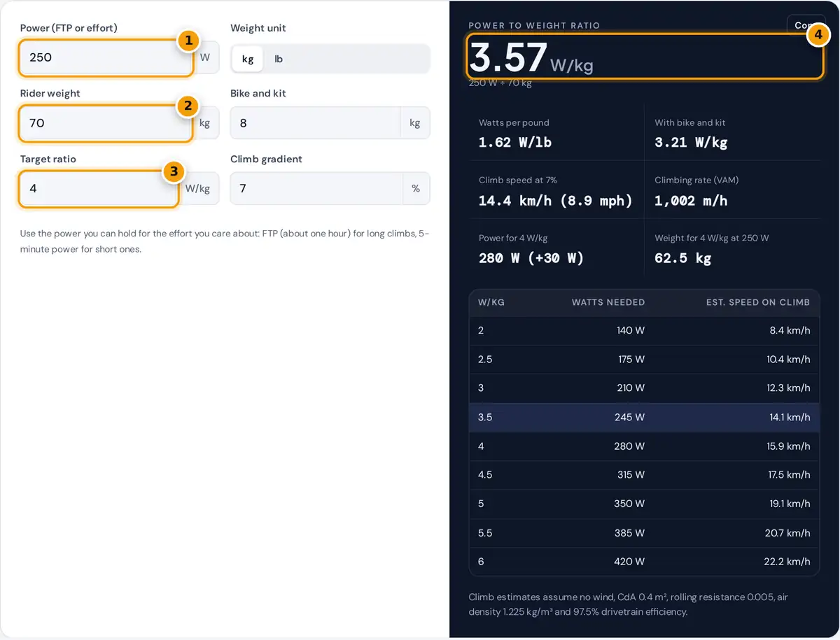Click the 1,002 m/h VAM value
Image resolution: width=840 pixels, height=640 pixels.
click(691, 200)
